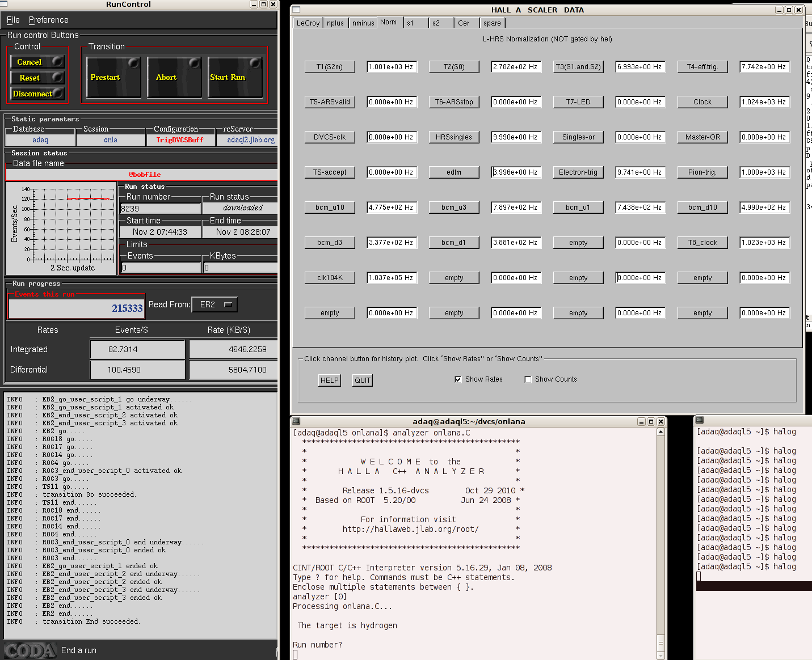Select the Norm tab
This screenshot has height=660, width=812.
click(389, 22)
